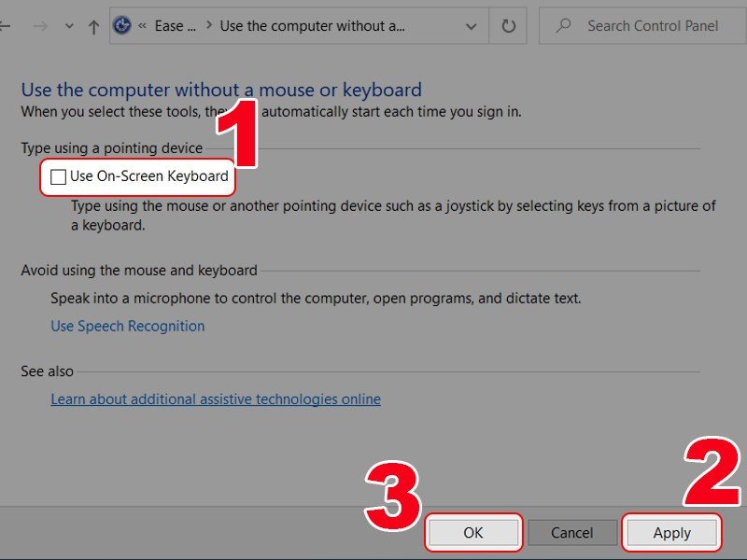This screenshot has width=747, height=560.
Task: Select the Ease breadcrumb in address bar
Action: (169, 26)
